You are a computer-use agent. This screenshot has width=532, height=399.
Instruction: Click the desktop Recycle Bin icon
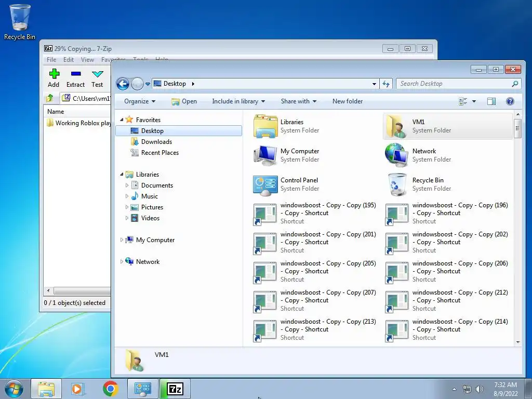point(20,22)
